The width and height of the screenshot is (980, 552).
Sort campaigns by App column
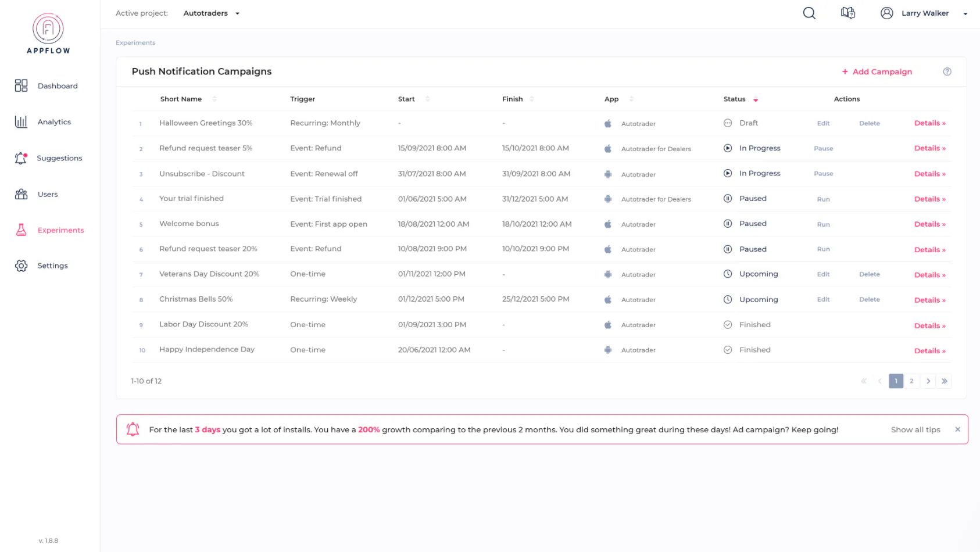(631, 99)
